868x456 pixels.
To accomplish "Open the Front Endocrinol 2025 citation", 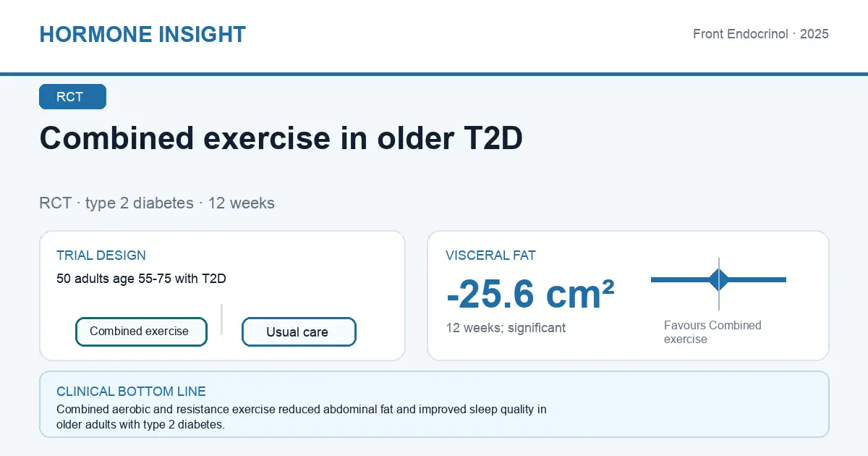I will 760,34.
